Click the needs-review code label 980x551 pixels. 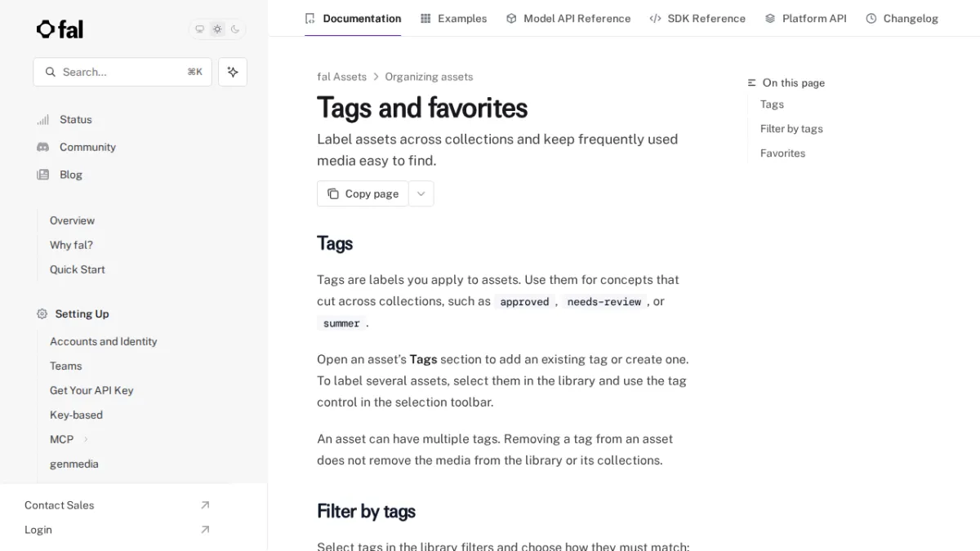point(604,302)
